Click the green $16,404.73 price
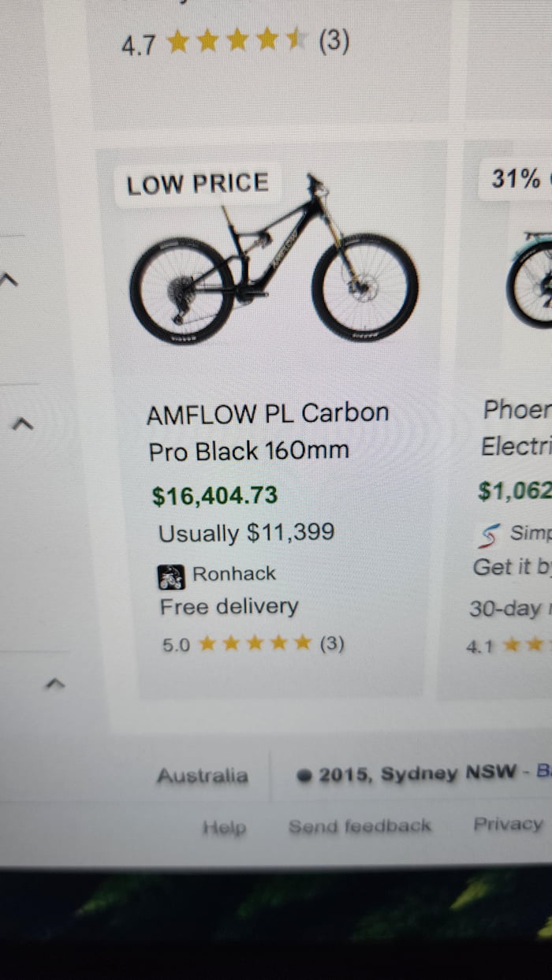Viewport: 552px width, 980px height. (214, 496)
